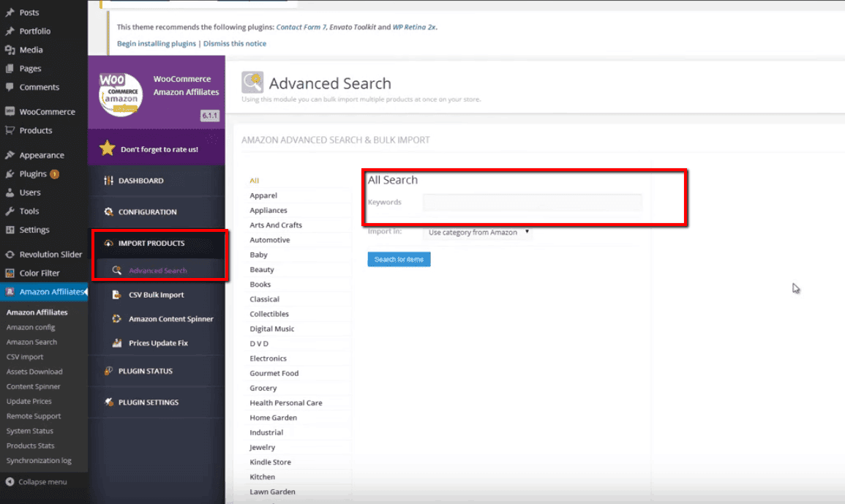
Task: Click the Import Products cloud icon
Action: 108,243
